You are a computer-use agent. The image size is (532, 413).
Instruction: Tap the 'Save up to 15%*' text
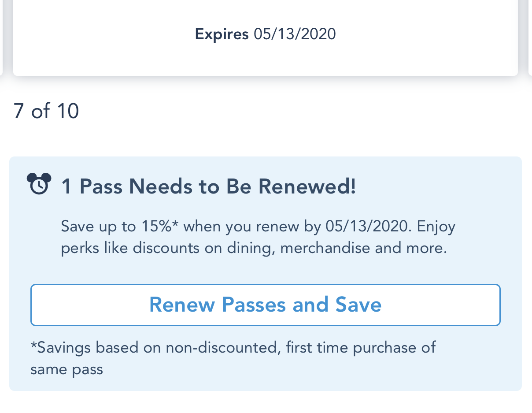pyautogui.click(x=119, y=226)
